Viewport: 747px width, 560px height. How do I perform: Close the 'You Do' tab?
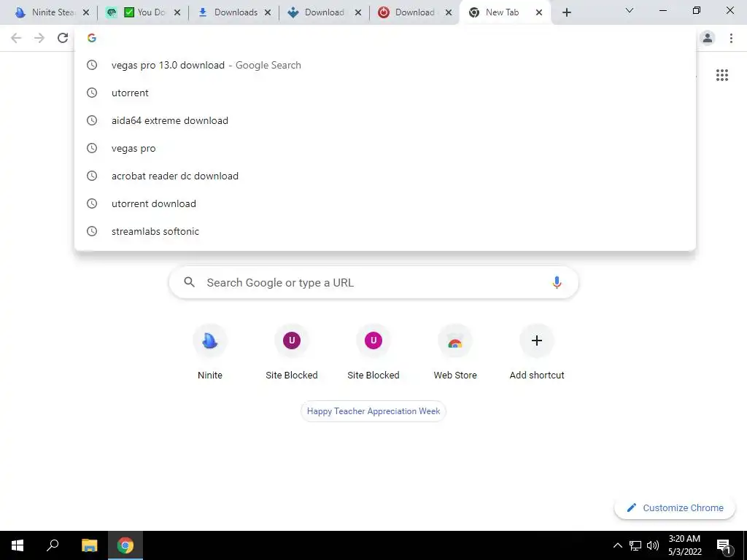[177, 12]
